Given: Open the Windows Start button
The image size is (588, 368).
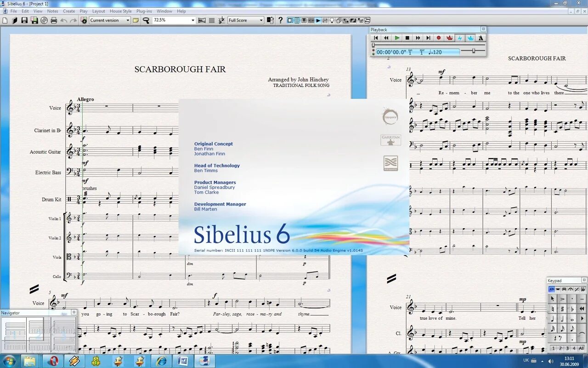Looking at the screenshot, I should [x=9, y=361].
